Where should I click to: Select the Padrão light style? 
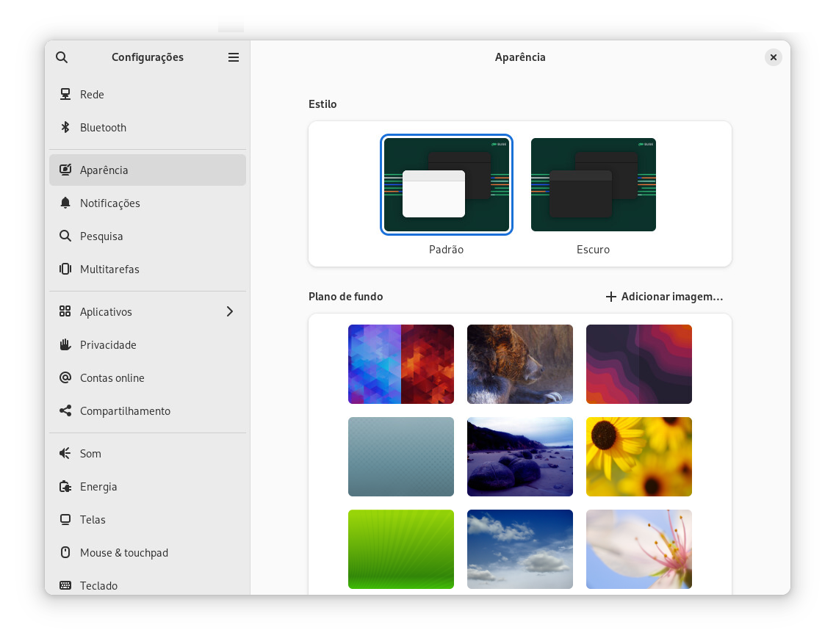(x=447, y=185)
